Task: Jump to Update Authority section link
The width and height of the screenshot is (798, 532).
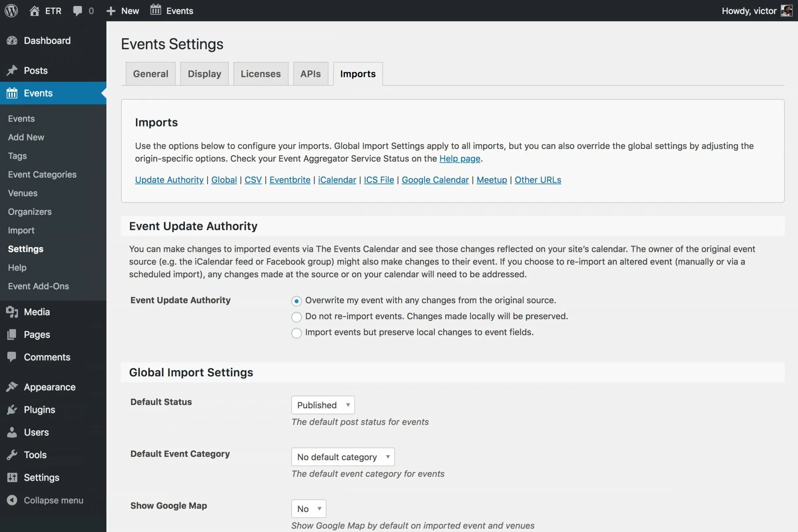Action: pos(169,180)
